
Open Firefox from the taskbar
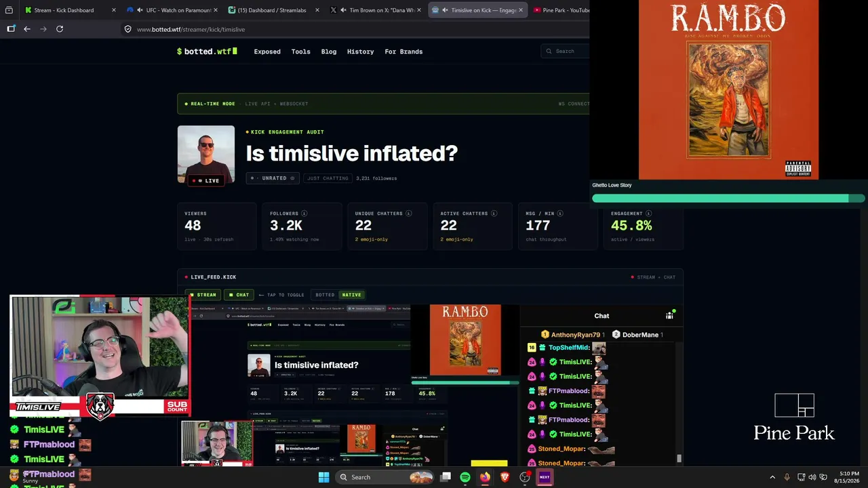[485, 477]
